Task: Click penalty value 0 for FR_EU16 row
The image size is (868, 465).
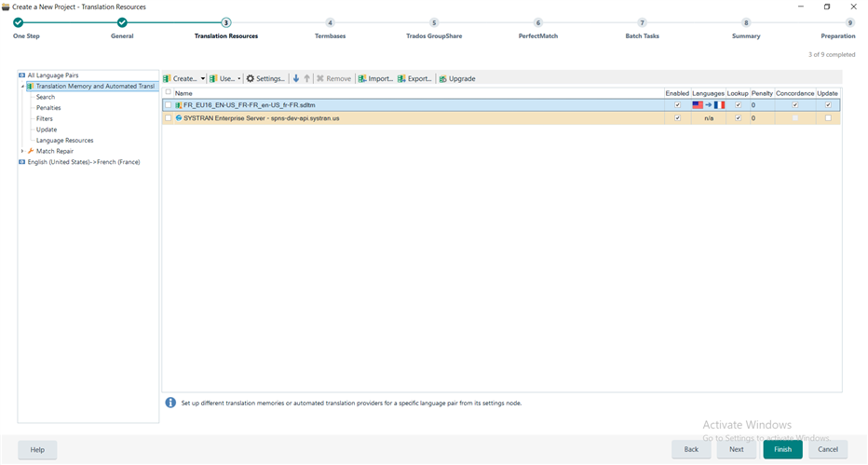Action: 753,104
